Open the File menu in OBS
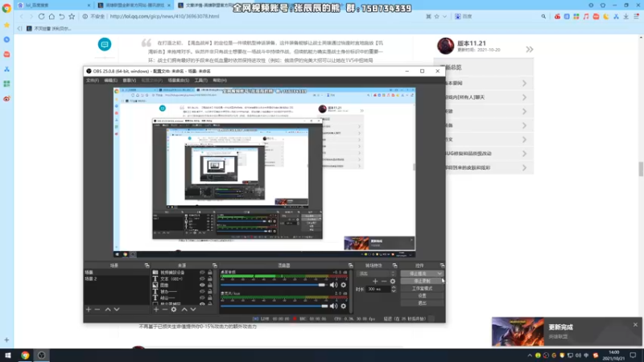 93,80
